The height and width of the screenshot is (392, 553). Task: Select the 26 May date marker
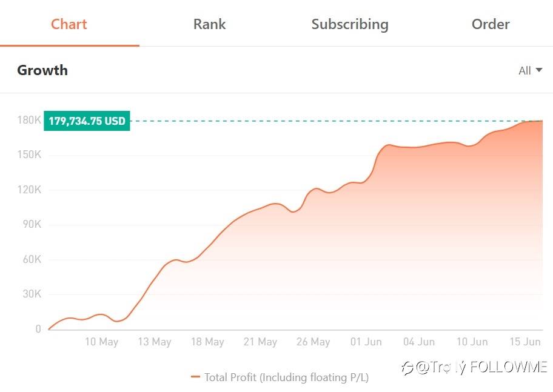click(313, 342)
